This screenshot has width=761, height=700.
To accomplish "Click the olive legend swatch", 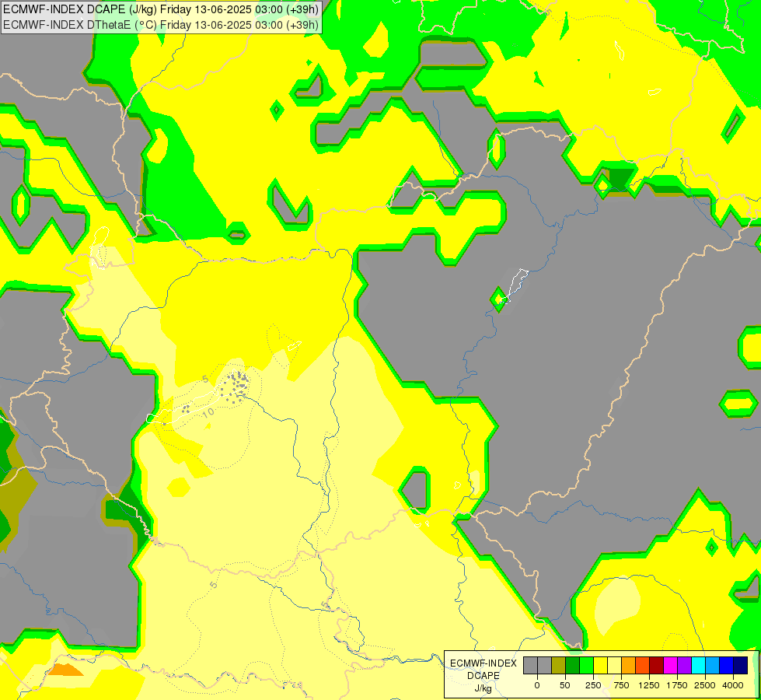I will (558, 665).
